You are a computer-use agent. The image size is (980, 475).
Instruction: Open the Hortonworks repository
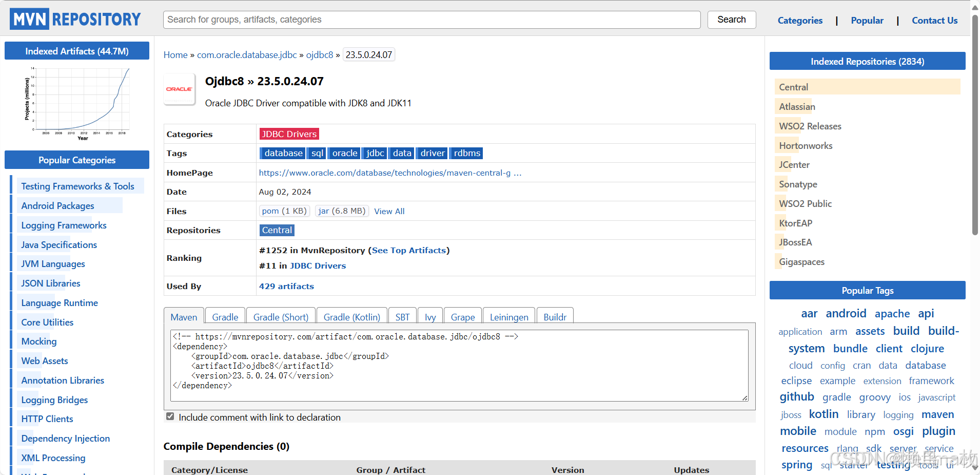point(806,146)
